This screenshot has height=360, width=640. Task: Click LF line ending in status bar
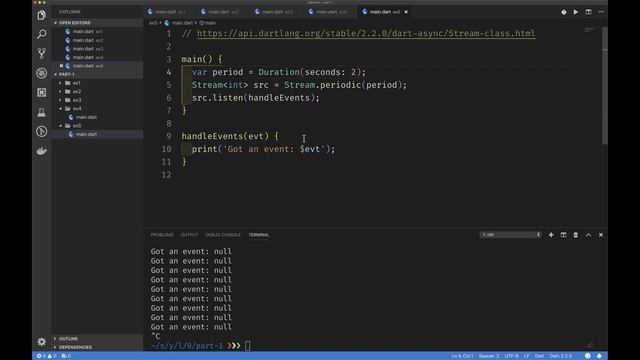pyautogui.click(x=527, y=356)
